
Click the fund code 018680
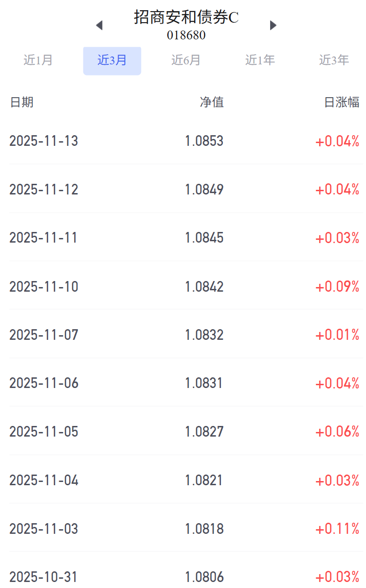(x=186, y=35)
